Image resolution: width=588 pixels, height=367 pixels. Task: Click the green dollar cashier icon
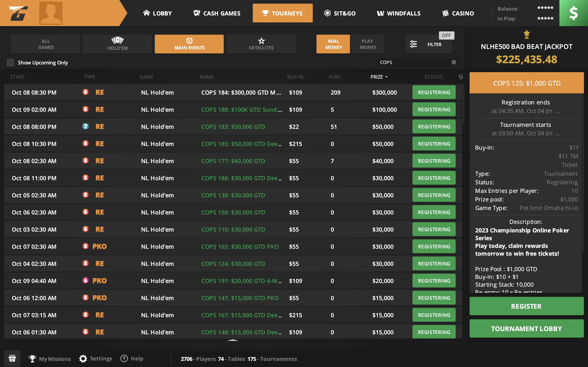tap(574, 13)
